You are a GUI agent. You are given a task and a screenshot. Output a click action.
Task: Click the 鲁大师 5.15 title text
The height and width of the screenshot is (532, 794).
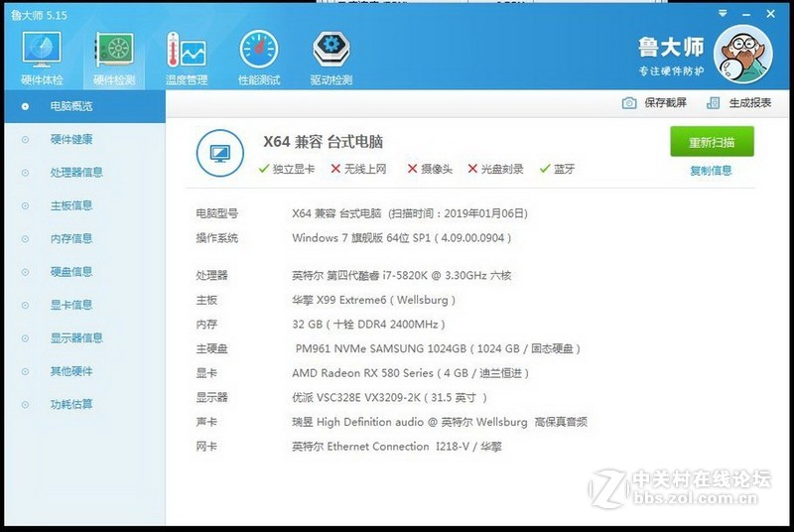[39, 15]
